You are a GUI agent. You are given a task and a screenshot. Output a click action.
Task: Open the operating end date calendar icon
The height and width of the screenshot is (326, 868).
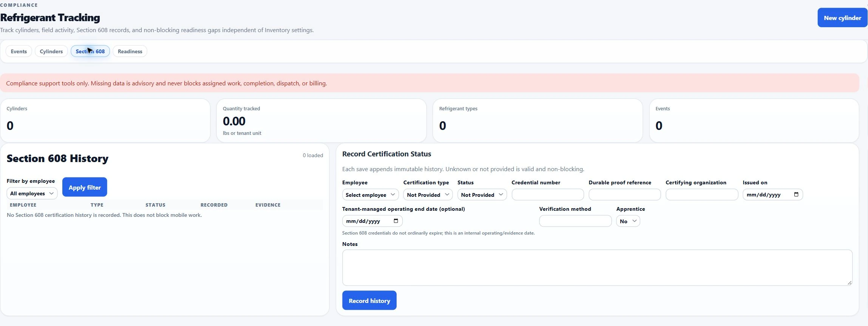point(396,221)
